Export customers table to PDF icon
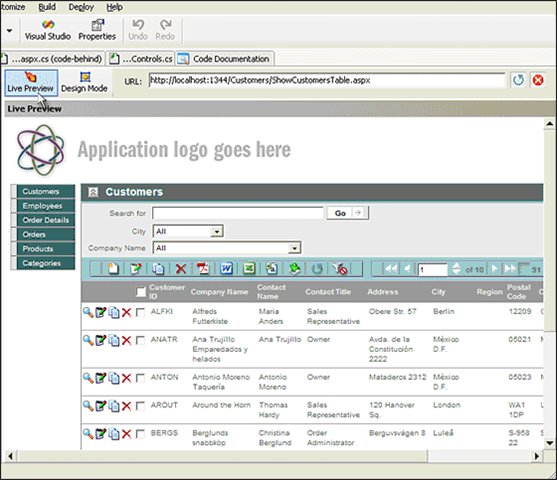Viewport: 557px width, 480px height. pos(203,268)
